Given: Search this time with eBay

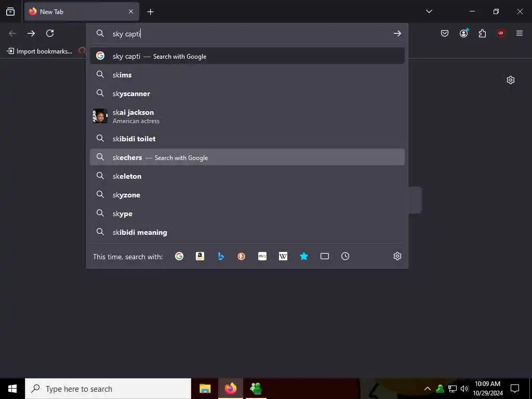Looking at the screenshot, I should [x=262, y=256].
